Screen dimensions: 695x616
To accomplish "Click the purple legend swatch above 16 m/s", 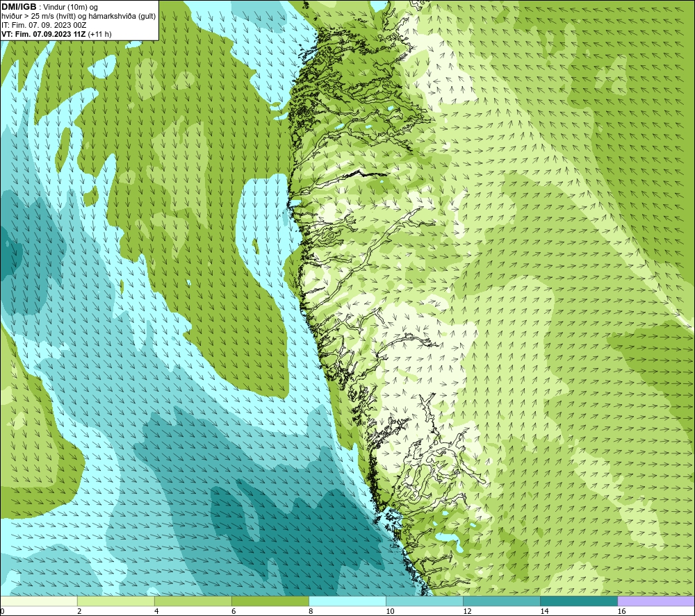I will [655, 601].
